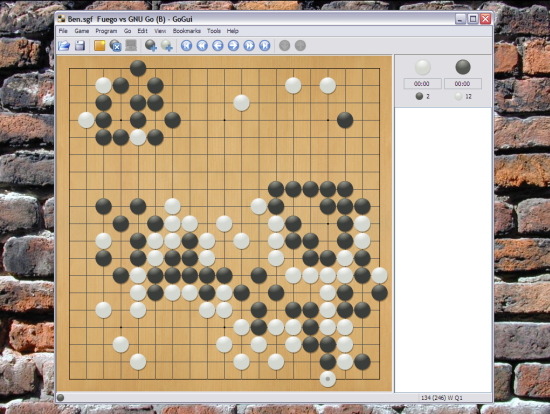This screenshot has height=414, width=550.
Task: Click the black stone above the top edge of the board
Action: pyautogui.click(x=138, y=68)
